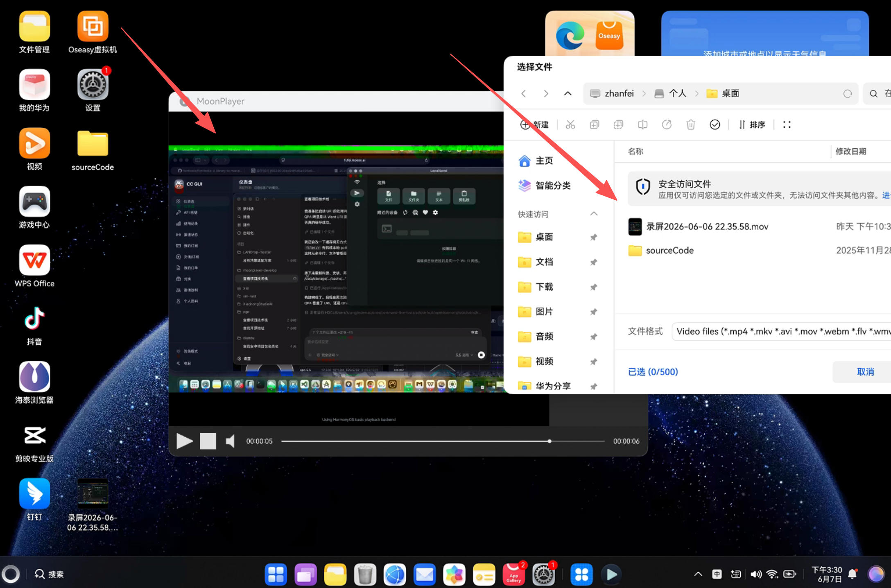Click the trash delete icon in file picker toolbar
This screenshot has height=588, width=891.
[x=691, y=124]
